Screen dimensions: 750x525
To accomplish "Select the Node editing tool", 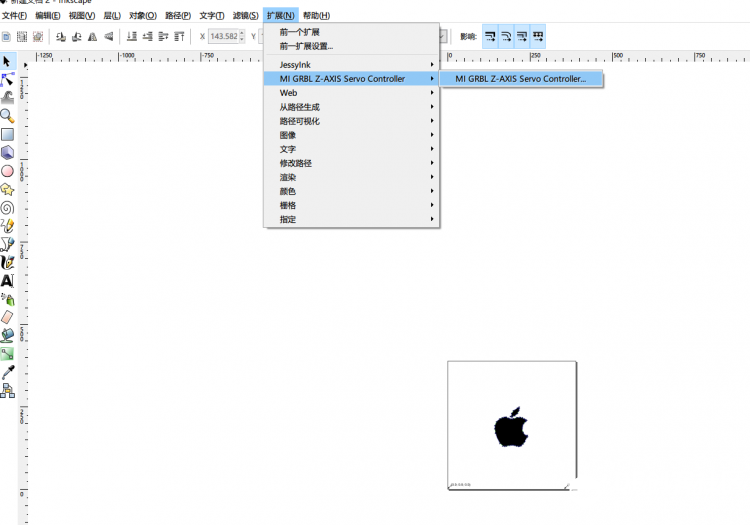I will point(7,79).
